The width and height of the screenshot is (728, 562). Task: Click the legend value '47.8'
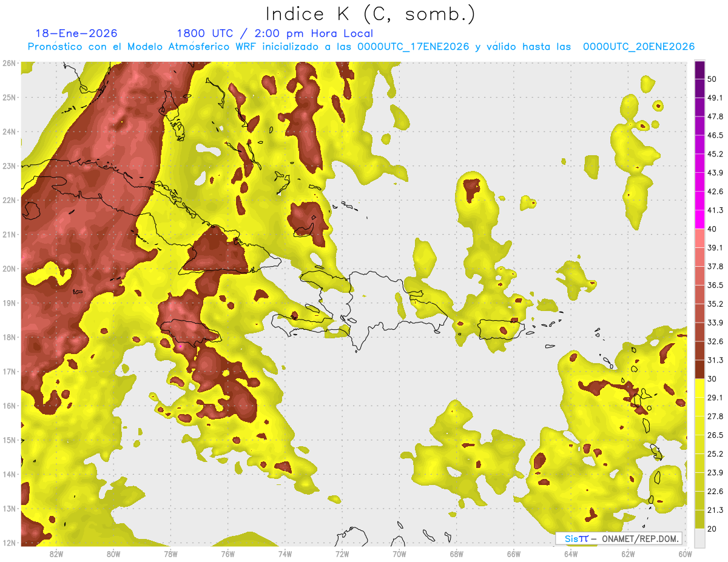[x=715, y=116]
